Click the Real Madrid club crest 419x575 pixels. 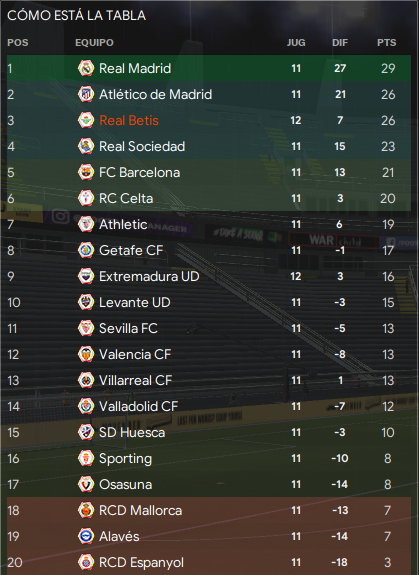[86, 68]
